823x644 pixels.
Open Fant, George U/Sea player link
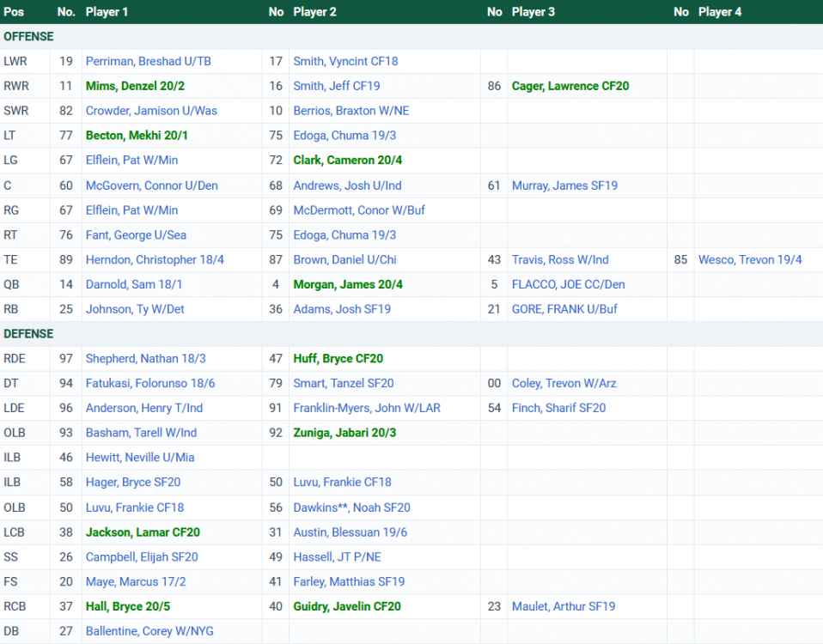coord(136,235)
